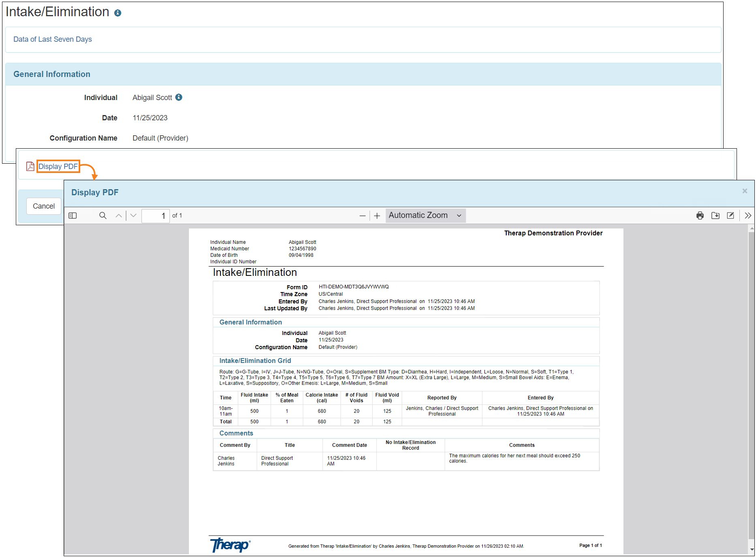Click the red PDF file icon
This screenshot has width=756, height=557.
pos(30,166)
